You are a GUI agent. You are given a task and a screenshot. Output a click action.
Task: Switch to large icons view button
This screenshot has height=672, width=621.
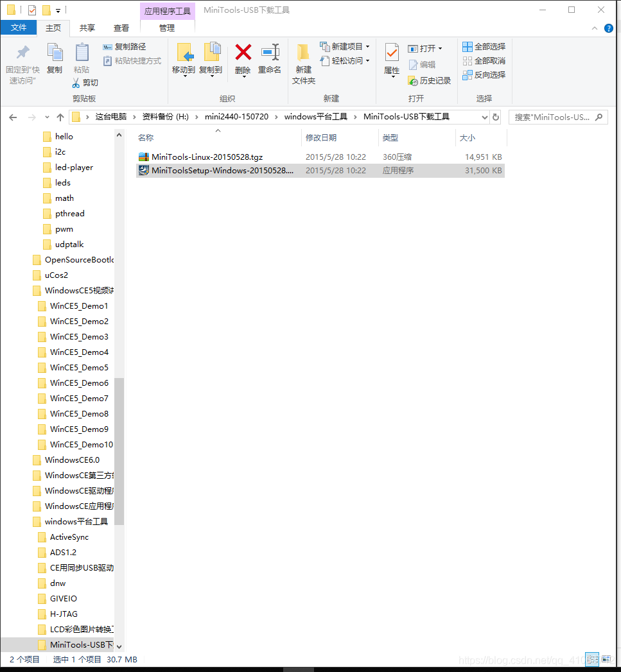pos(606,659)
